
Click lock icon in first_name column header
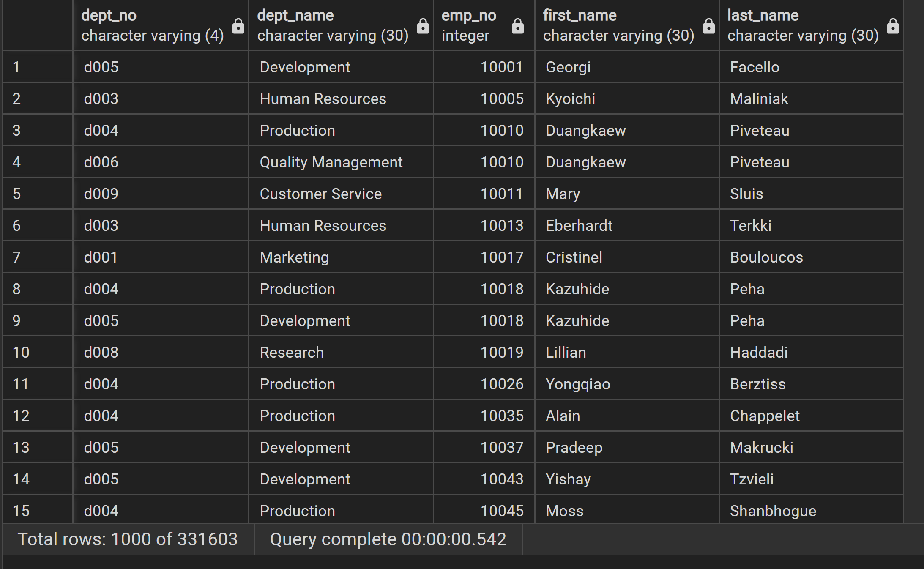click(708, 26)
